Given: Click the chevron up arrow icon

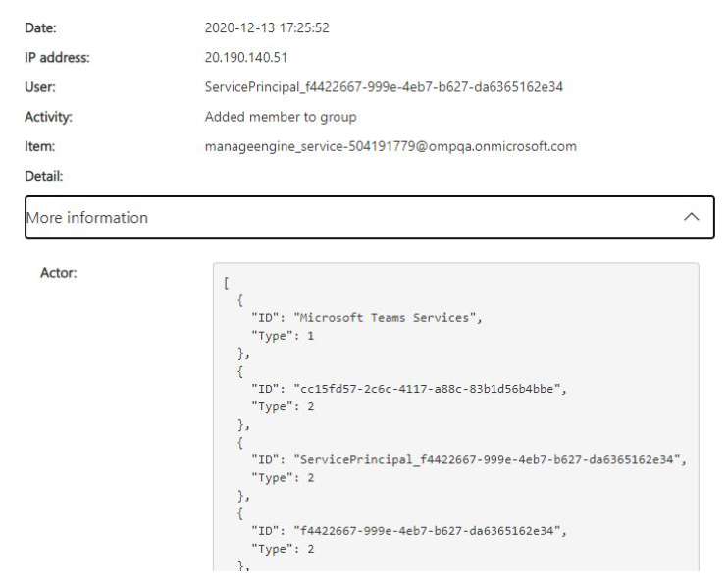Looking at the screenshot, I should [x=692, y=217].
